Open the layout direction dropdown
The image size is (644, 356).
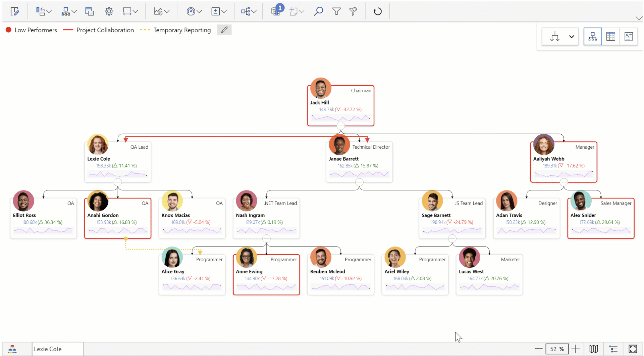(x=571, y=37)
